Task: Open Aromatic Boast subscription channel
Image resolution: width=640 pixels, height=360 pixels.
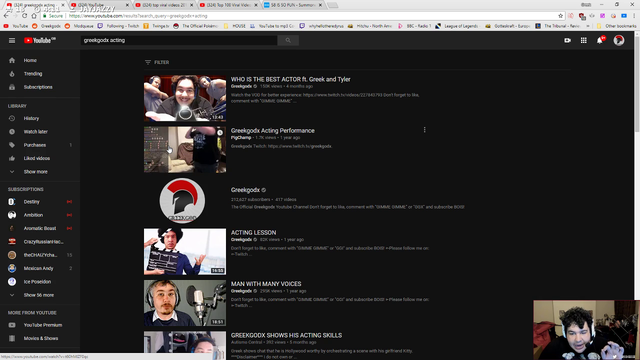Action: pos(40,229)
